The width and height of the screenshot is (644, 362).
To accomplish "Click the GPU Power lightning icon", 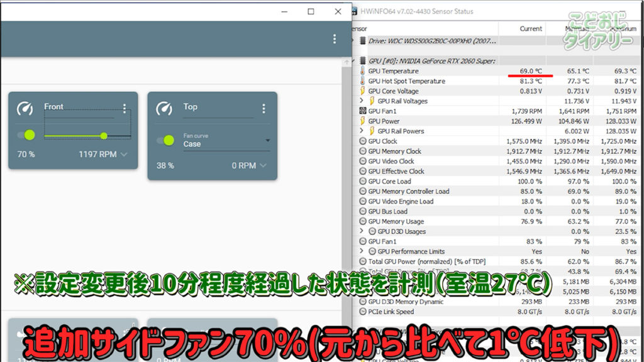I will click(362, 121).
